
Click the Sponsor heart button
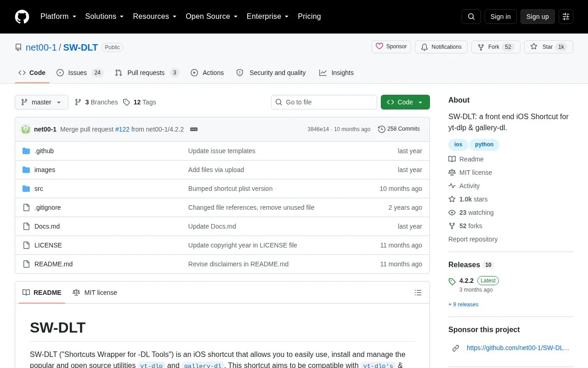coord(391,47)
